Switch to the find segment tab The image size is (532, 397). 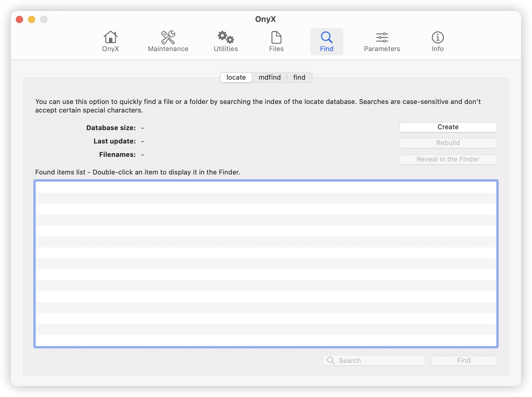[x=299, y=78]
